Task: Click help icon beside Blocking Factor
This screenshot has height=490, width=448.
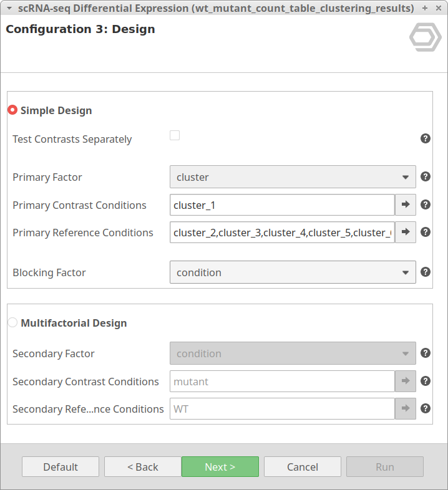Action: pos(426,272)
